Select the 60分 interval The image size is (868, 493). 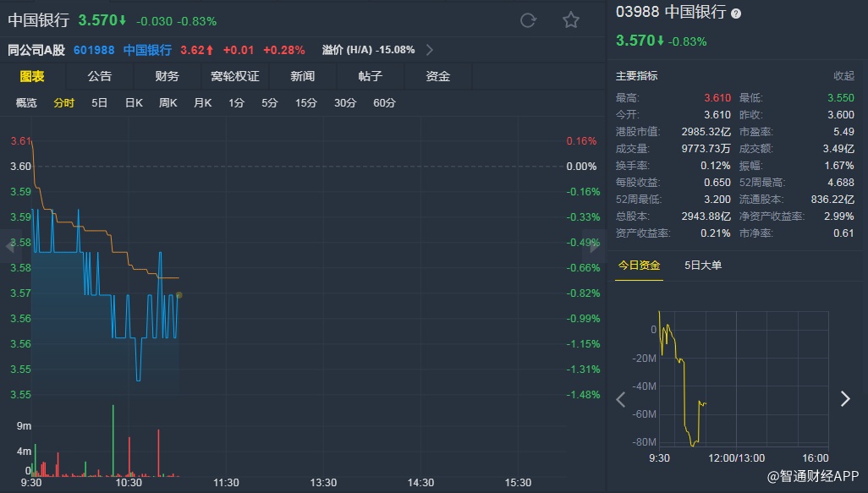click(384, 103)
